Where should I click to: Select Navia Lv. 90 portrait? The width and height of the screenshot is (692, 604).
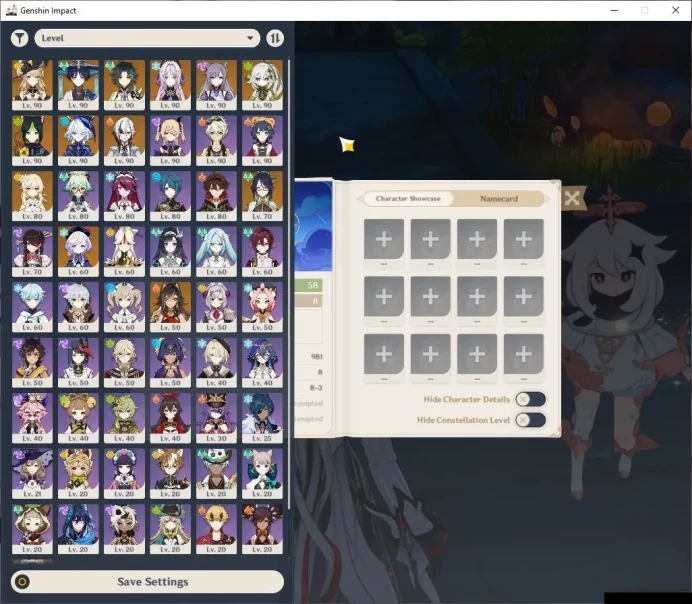(x=32, y=85)
